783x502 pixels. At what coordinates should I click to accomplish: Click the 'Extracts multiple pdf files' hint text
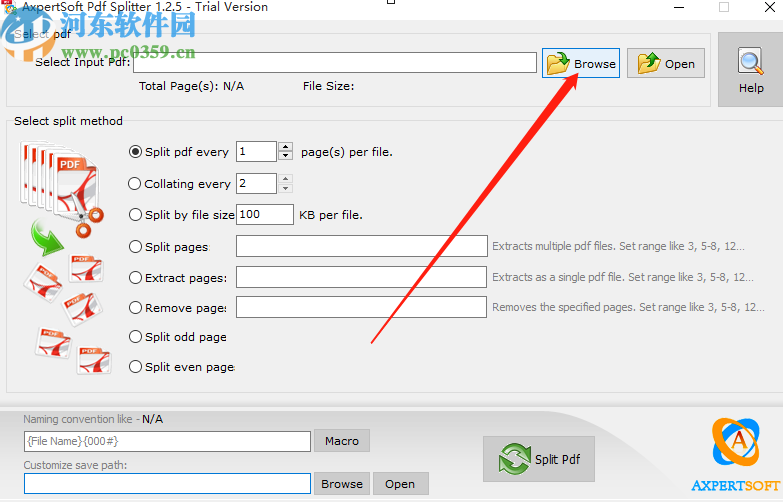[x=618, y=246]
